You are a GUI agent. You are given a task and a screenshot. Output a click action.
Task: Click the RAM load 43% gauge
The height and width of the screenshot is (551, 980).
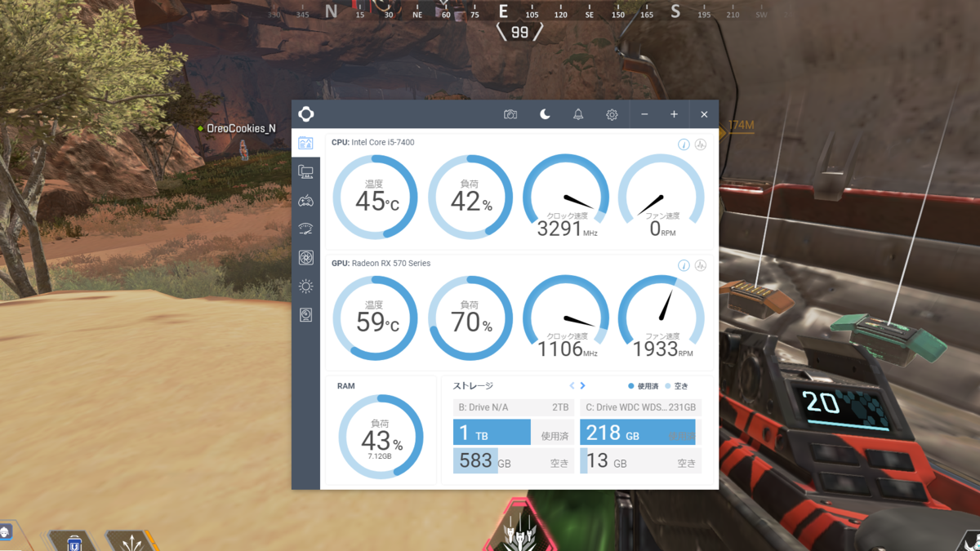381,437
